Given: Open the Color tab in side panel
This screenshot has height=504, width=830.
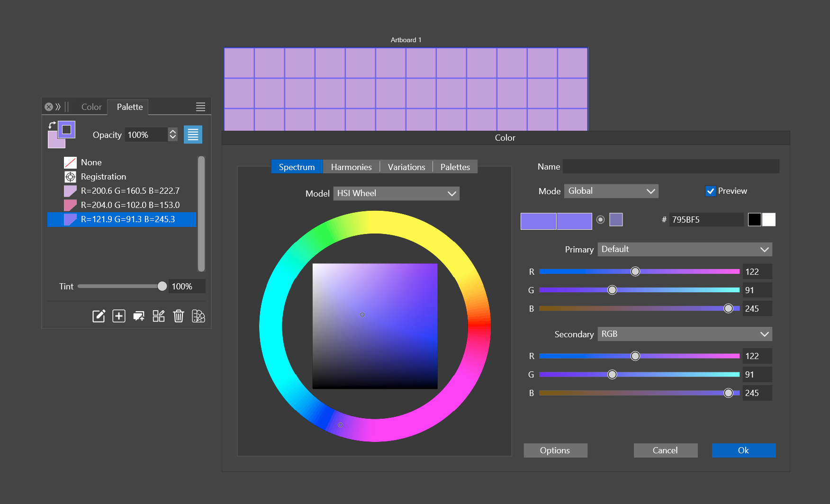Looking at the screenshot, I should coord(91,107).
